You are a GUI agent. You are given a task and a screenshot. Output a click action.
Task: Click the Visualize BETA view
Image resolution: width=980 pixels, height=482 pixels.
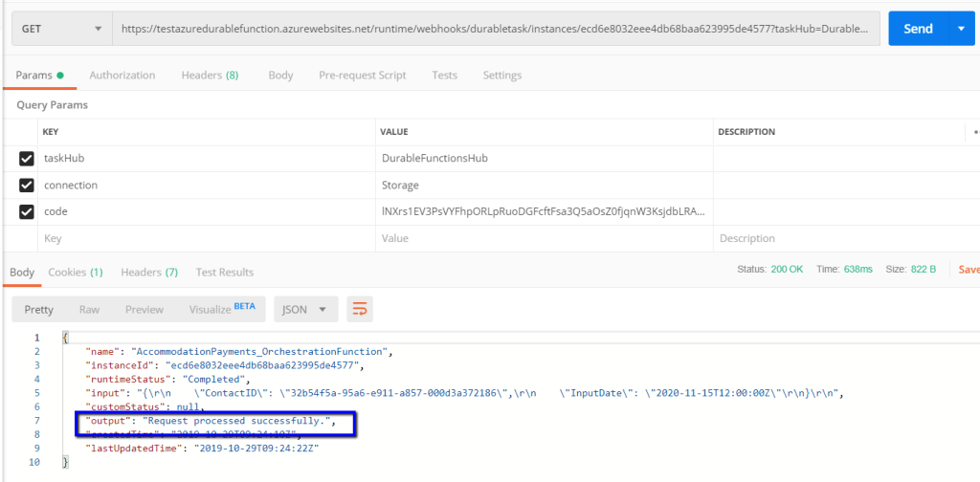coord(223,309)
